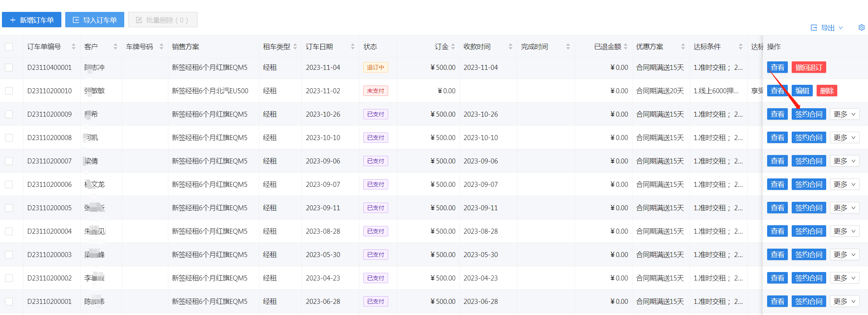The height and width of the screenshot is (315, 868).
Task: Click the 未支付 status tag
Action: point(376,91)
